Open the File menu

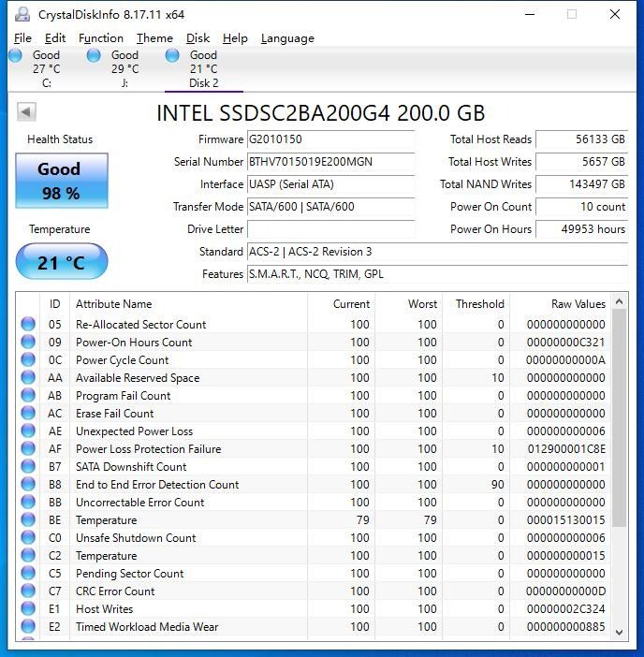point(23,38)
